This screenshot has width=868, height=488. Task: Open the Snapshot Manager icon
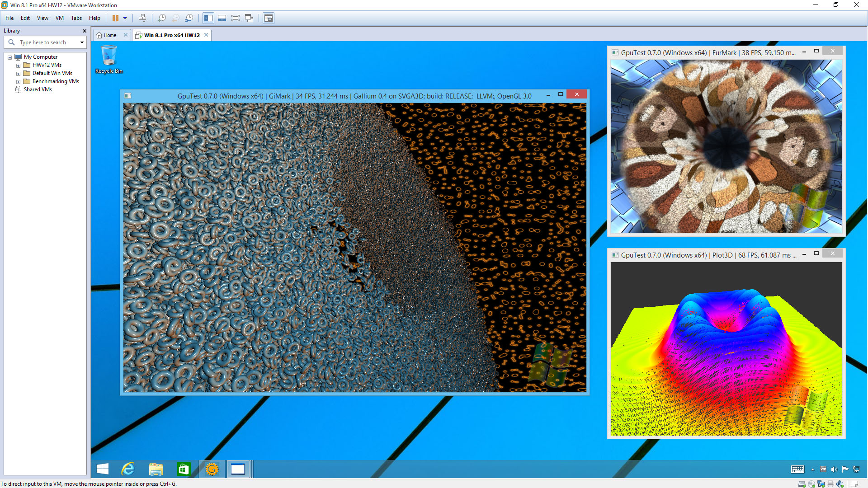pos(189,18)
